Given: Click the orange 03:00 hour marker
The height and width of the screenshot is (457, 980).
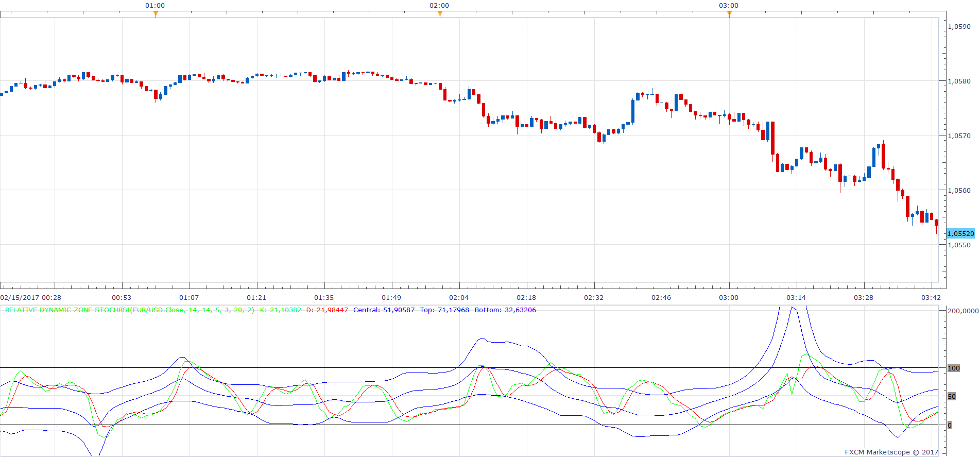Looking at the screenshot, I should pos(729,14).
